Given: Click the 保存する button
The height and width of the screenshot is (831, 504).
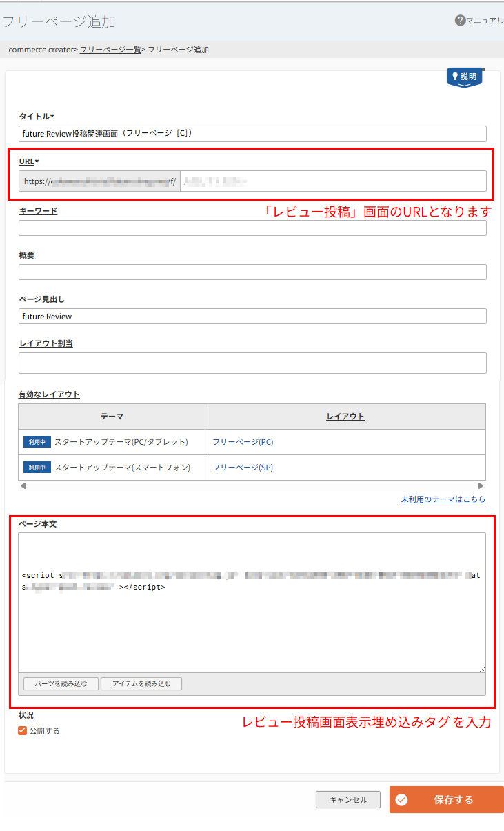Looking at the screenshot, I should tap(447, 800).
